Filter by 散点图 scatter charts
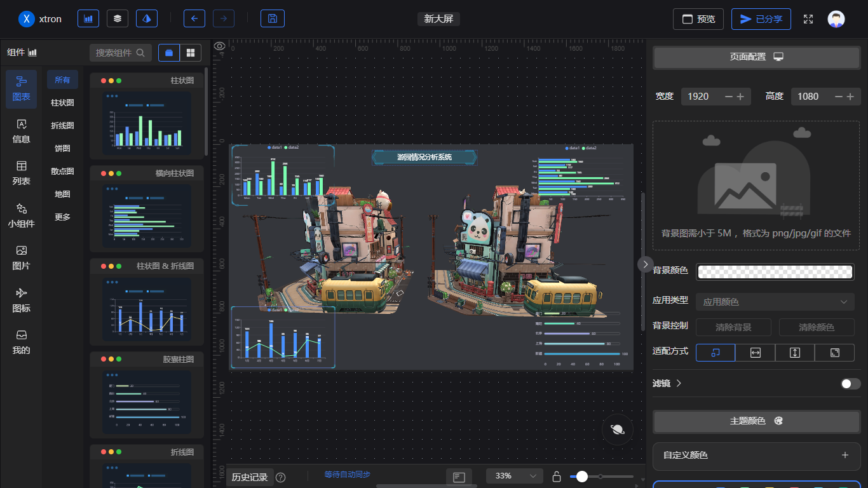 pos(62,171)
